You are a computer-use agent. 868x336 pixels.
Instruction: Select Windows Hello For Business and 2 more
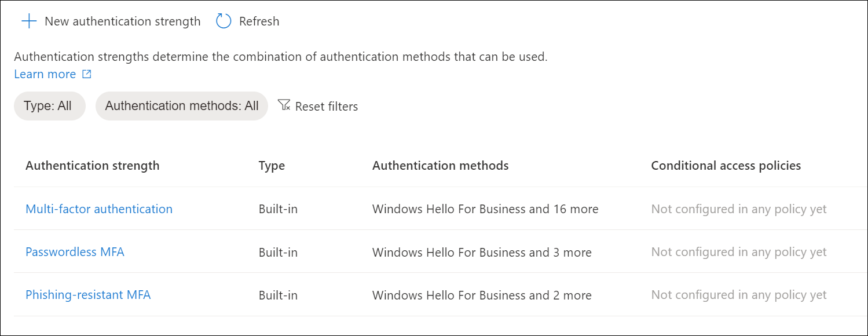[482, 295]
